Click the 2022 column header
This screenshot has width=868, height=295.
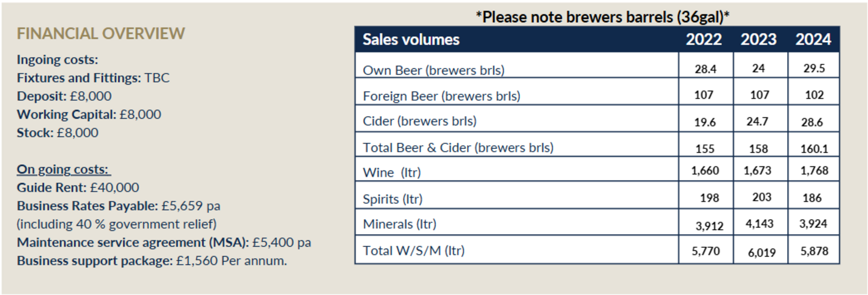703,40
